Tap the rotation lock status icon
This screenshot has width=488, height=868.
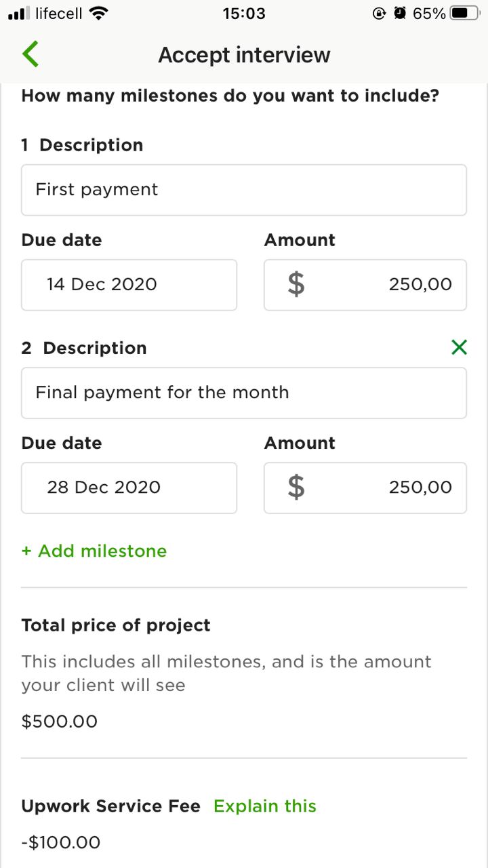[379, 13]
